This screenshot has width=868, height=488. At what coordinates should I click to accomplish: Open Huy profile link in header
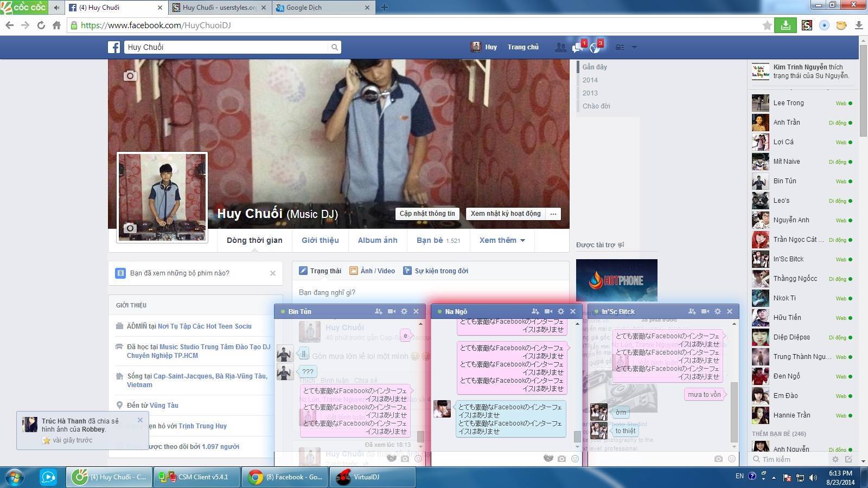click(484, 47)
